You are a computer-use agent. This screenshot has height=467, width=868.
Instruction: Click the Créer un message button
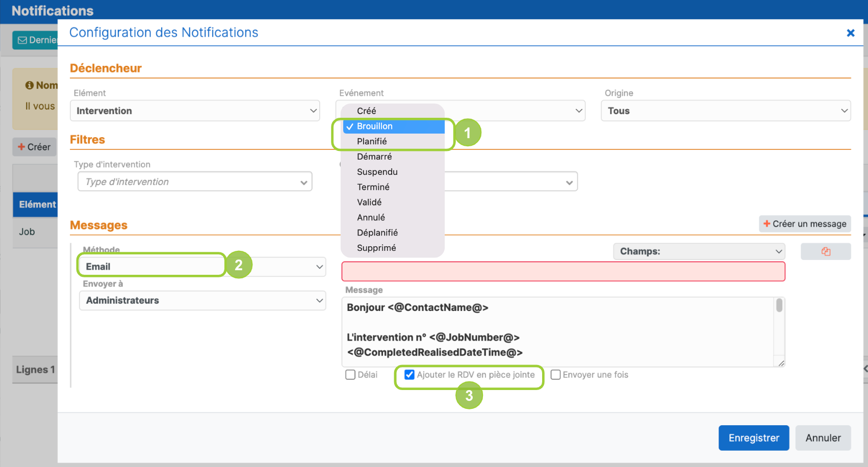[x=805, y=224]
